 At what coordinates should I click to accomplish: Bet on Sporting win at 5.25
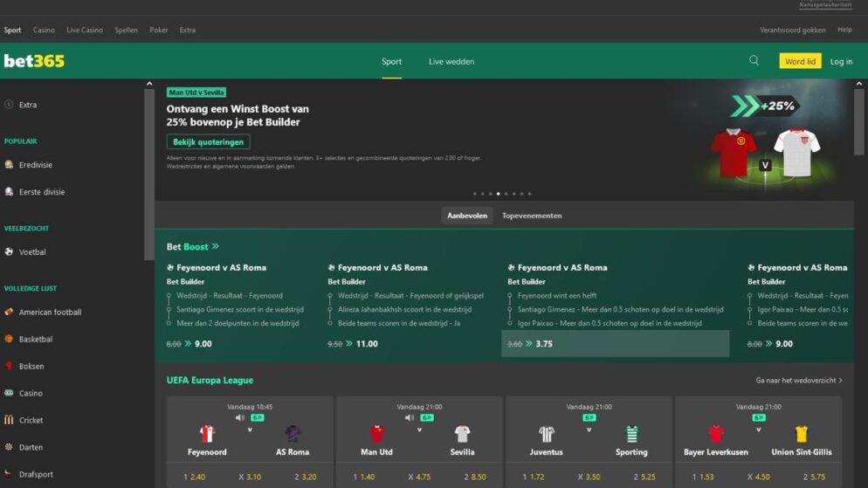tap(645, 477)
